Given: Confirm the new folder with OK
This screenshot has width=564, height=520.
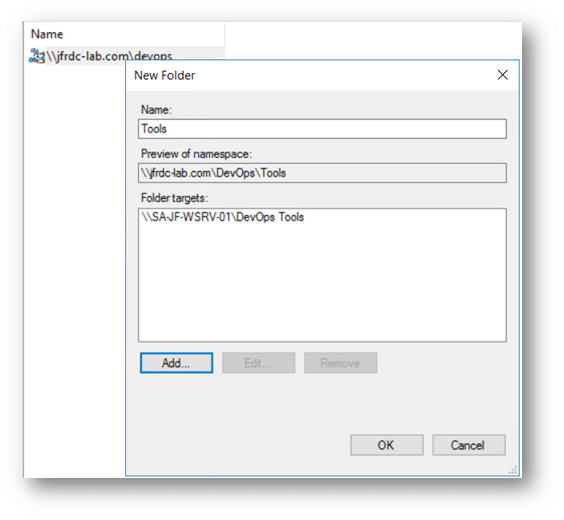Looking at the screenshot, I should click(x=387, y=445).
